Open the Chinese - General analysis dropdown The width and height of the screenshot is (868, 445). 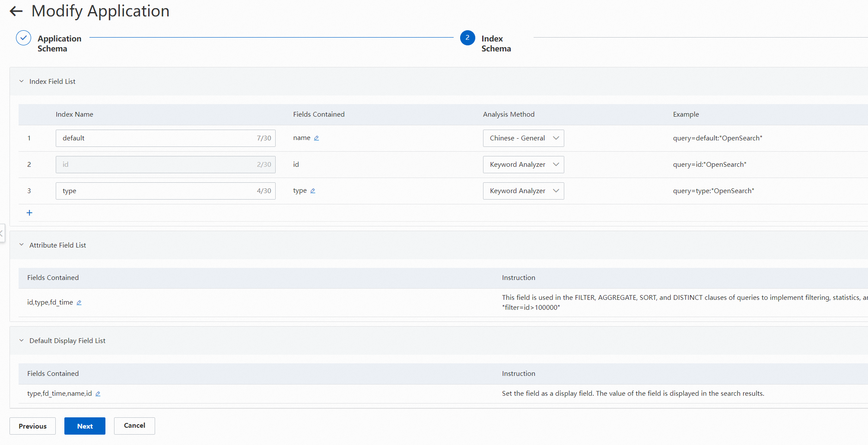(523, 138)
